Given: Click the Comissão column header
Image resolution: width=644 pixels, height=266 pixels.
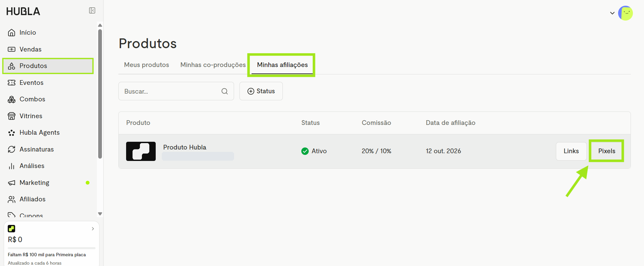Looking at the screenshot, I should 376,123.
